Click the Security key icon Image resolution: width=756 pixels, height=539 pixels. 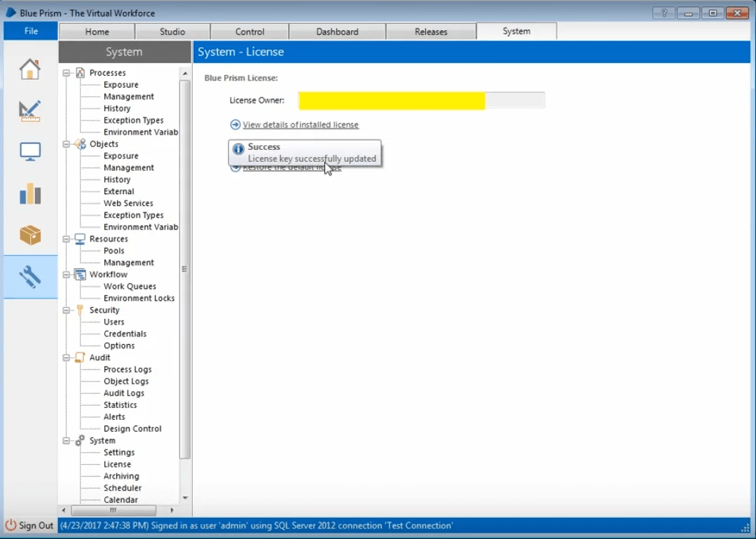pyautogui.click(x=80, y=310)
